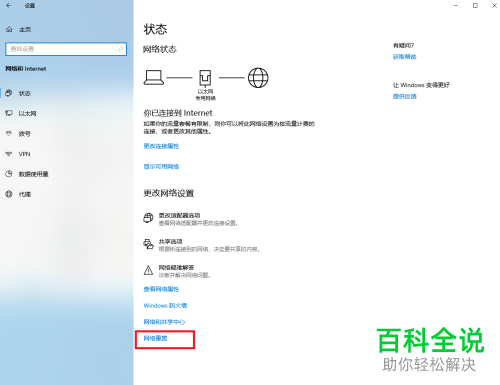Click the troubleshooter warning triangle icon
Screen dimensions: 500x385
[x=148, y=270]
